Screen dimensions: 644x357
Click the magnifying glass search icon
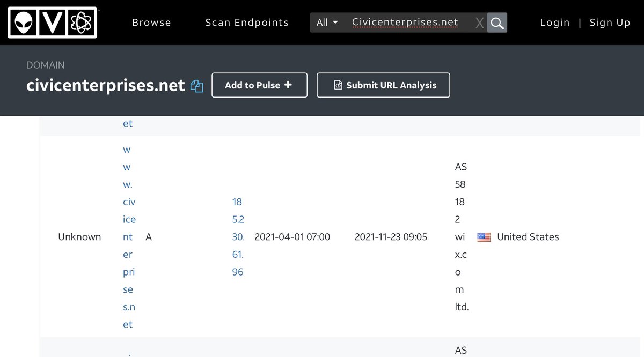[x=497, y=23]
